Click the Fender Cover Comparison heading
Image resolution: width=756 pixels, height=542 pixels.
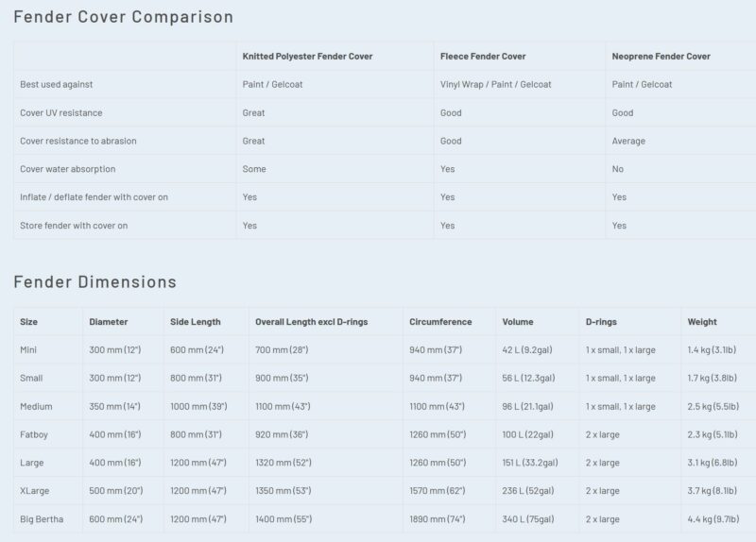124,17
